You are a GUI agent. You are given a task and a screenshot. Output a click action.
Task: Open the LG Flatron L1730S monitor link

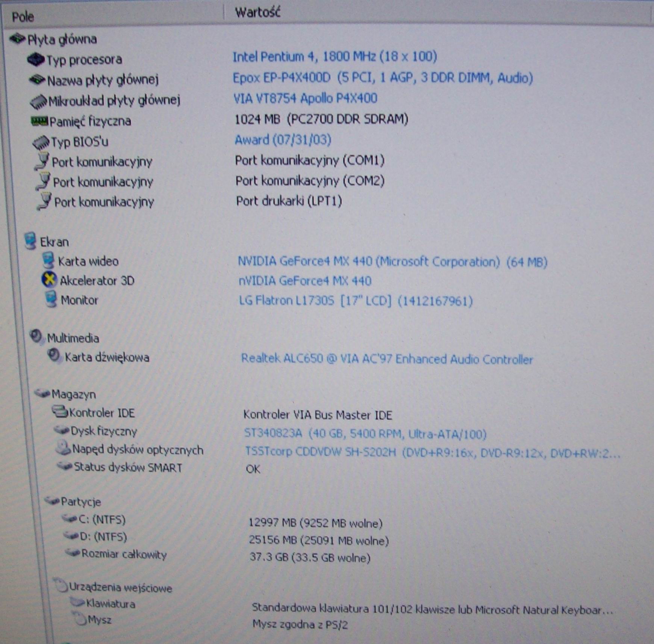[x=356, y=301]
